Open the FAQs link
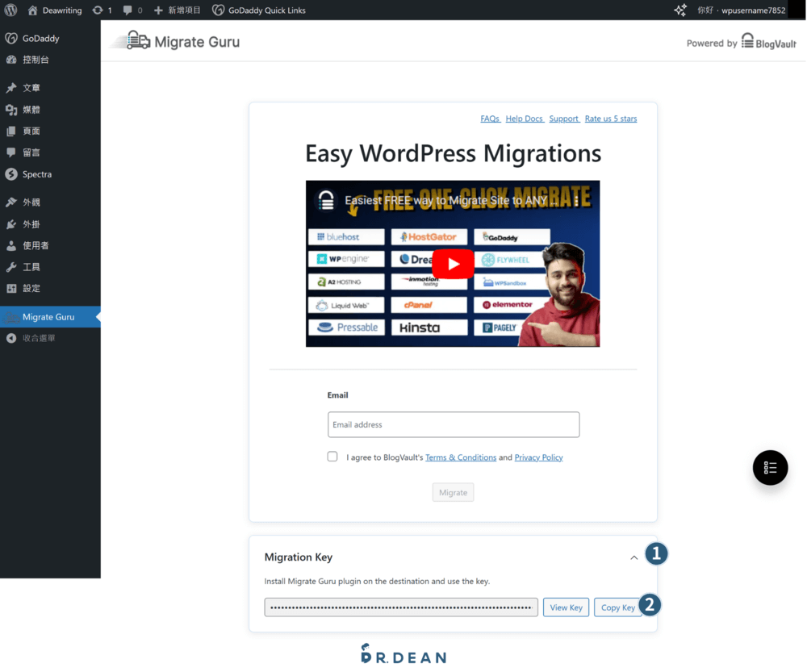 pos(490,119)
